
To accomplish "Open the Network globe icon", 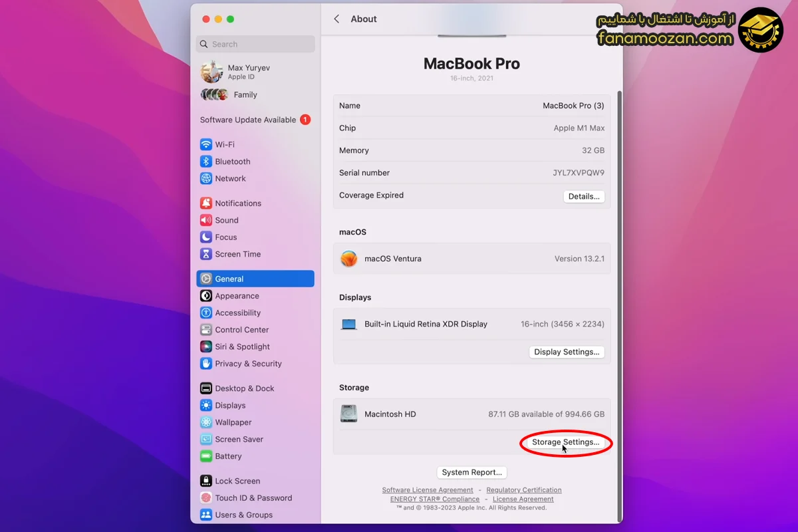I will 206,178.
